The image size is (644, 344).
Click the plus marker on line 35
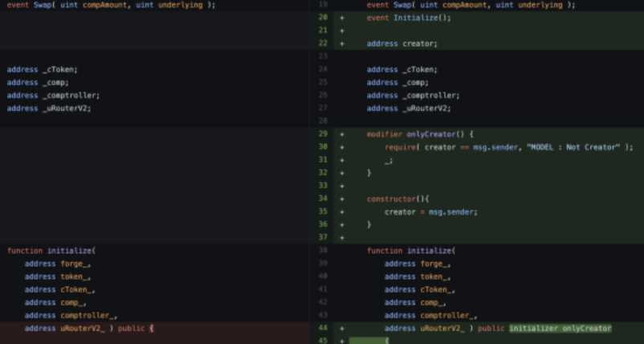342,212
